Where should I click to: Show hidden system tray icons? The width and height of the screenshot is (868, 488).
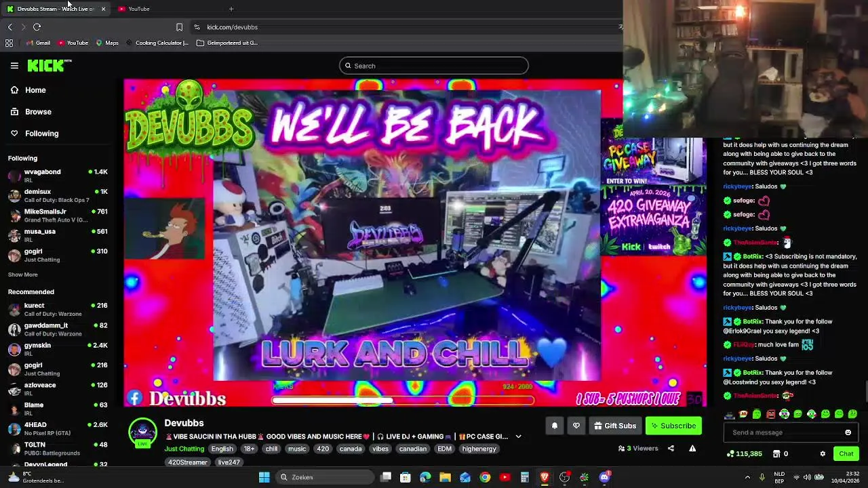tap(747, 477)
